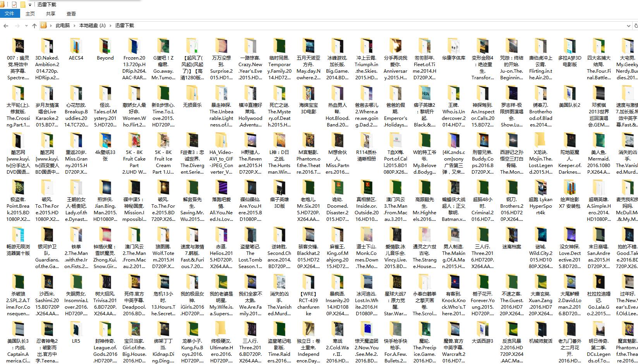Screen dimensions: 638x364
Task: Select the 变形金刚4：绝迹重生 folder
Action: pos(482,59)
